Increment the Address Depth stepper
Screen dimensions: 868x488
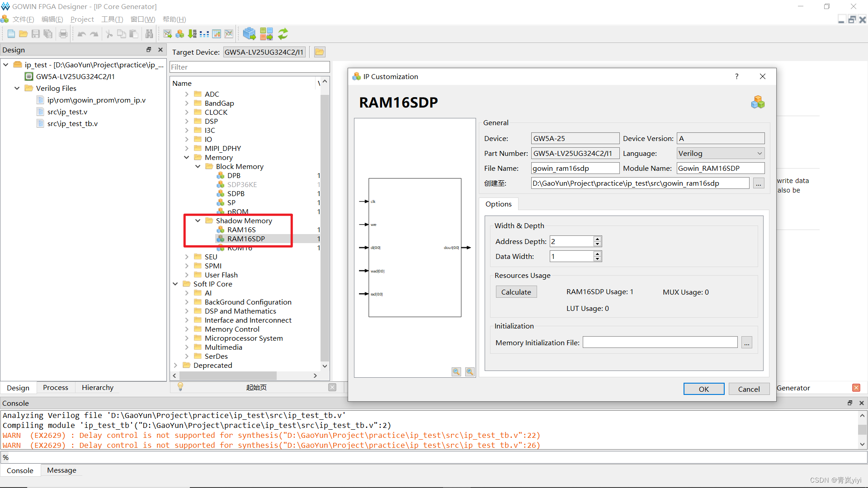coord(597,239)
